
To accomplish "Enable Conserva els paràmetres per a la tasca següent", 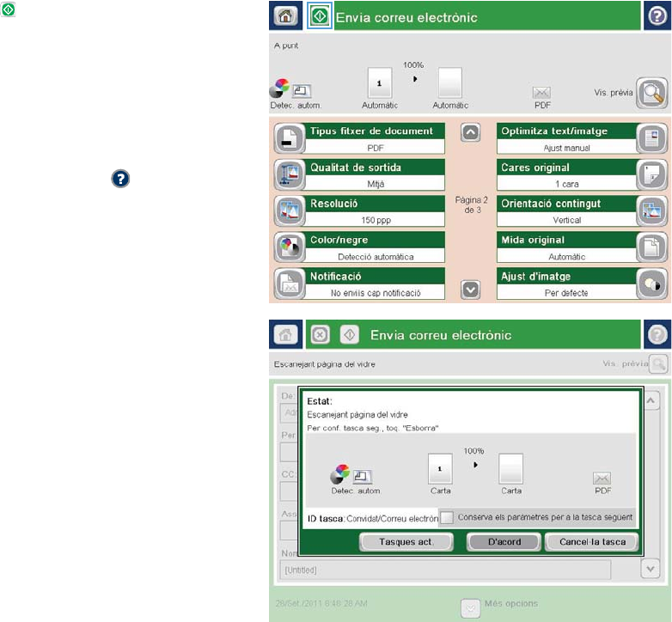I will [447, 517].
